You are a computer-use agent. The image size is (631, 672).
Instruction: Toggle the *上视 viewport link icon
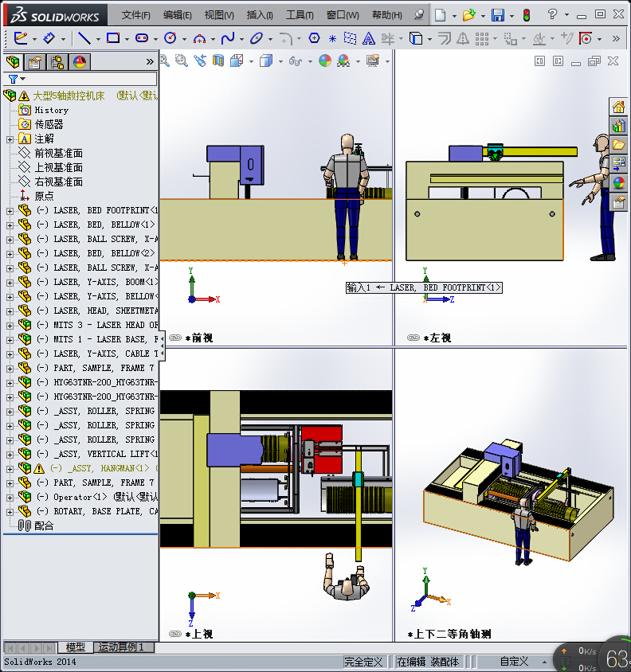[x=175, y=634]
